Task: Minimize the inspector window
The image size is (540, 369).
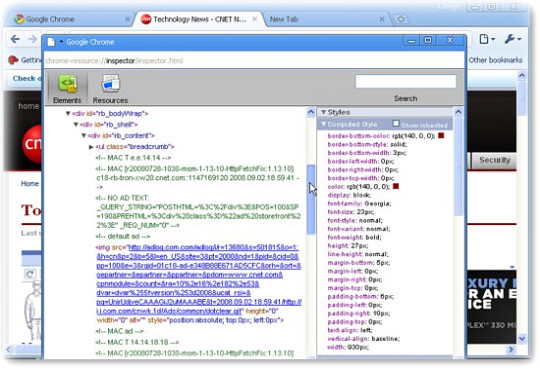Action: tap(411, 41)
